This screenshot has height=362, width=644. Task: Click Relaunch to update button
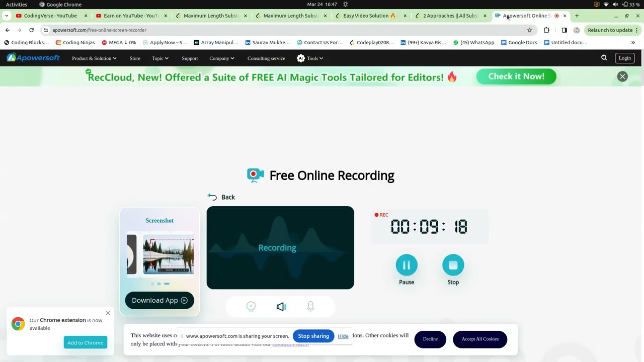[612, 30]
